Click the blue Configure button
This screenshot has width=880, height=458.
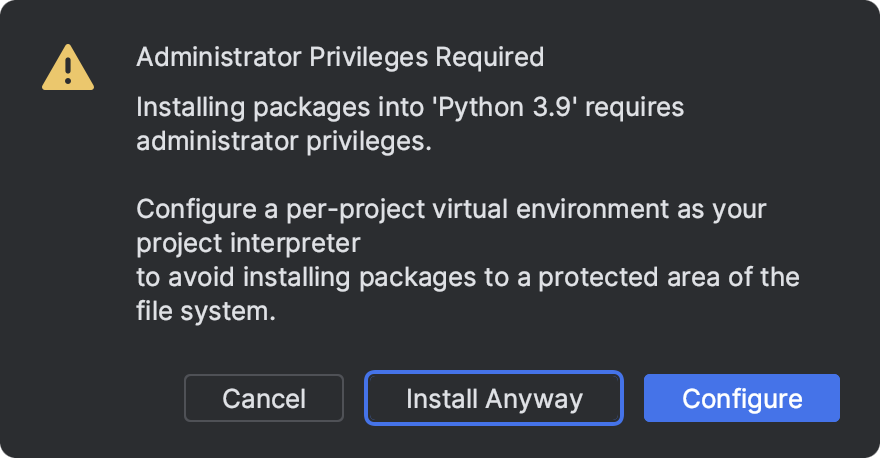pos(742,399)
